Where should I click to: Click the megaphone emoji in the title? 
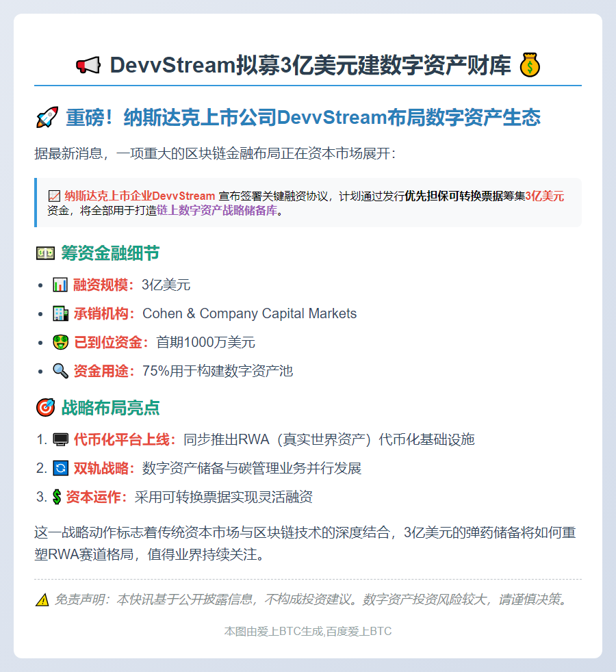tap(88, 65)
